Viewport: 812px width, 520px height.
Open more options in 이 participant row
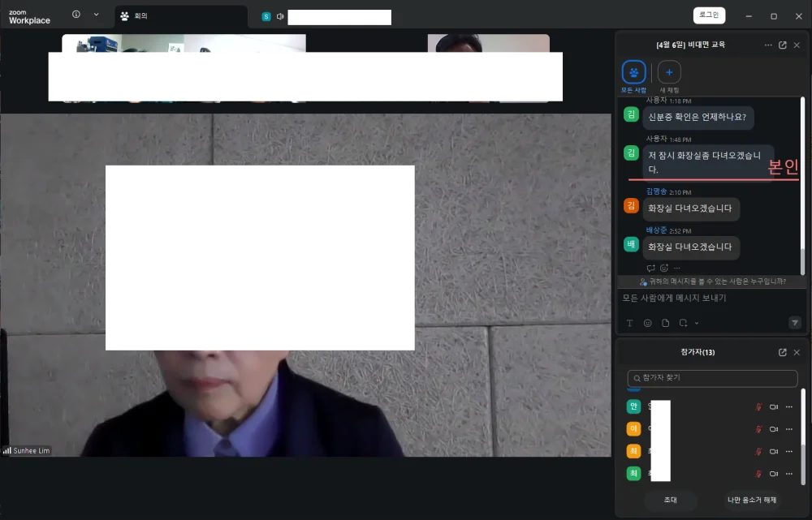[x=789, y=429]
